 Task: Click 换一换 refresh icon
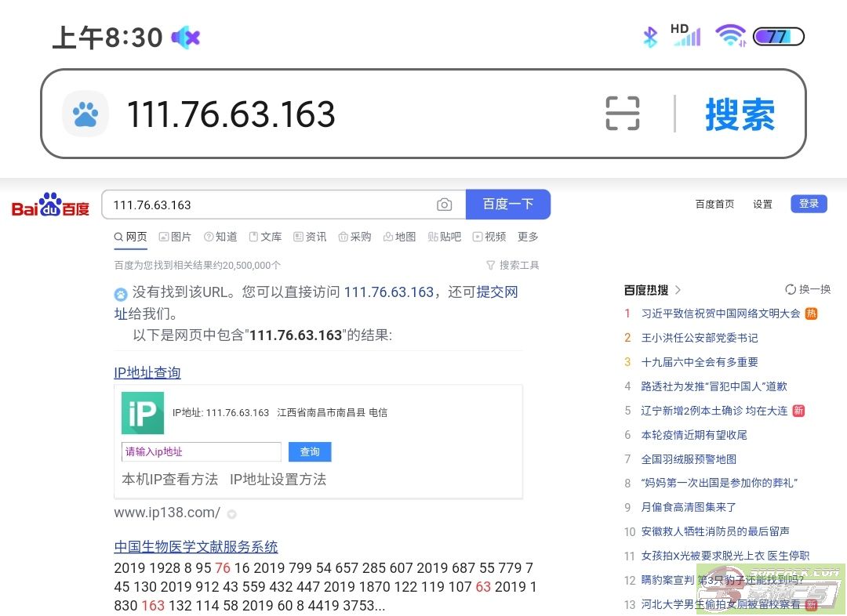791,289
